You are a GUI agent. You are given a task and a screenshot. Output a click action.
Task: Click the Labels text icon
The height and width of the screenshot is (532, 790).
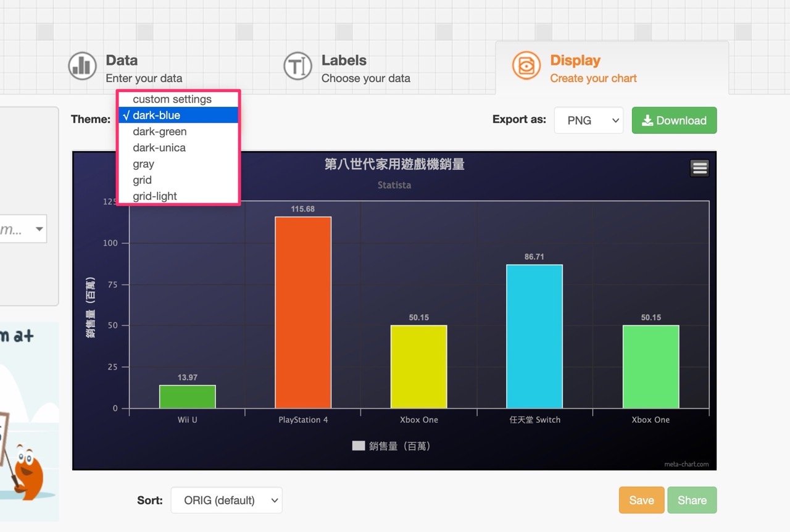297,65
